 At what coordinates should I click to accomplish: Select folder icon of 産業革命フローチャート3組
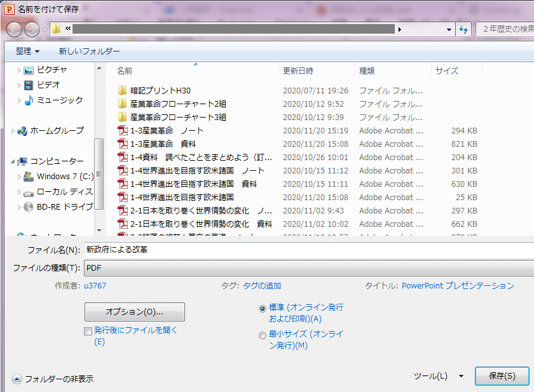122,117
